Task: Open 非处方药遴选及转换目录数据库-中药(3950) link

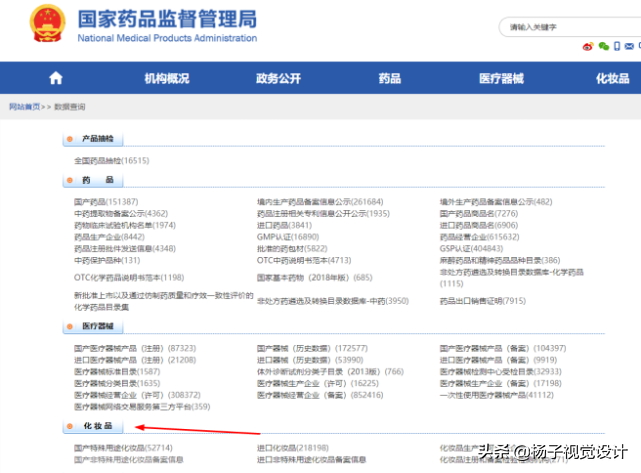Action: (x=333, y=301)
